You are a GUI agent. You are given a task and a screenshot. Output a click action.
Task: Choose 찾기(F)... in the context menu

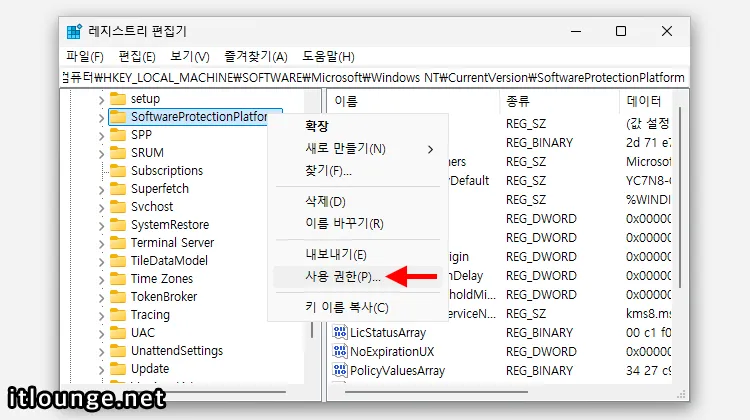point(358,170)
